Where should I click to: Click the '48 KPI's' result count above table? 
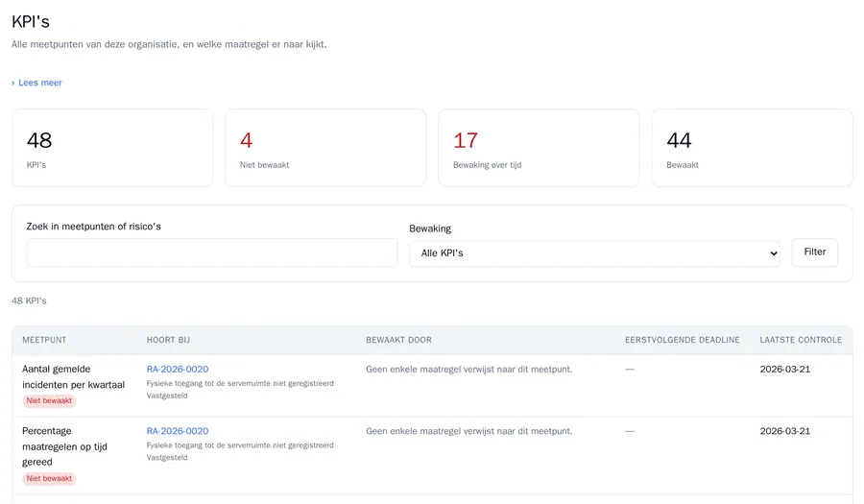coord(29,300)
